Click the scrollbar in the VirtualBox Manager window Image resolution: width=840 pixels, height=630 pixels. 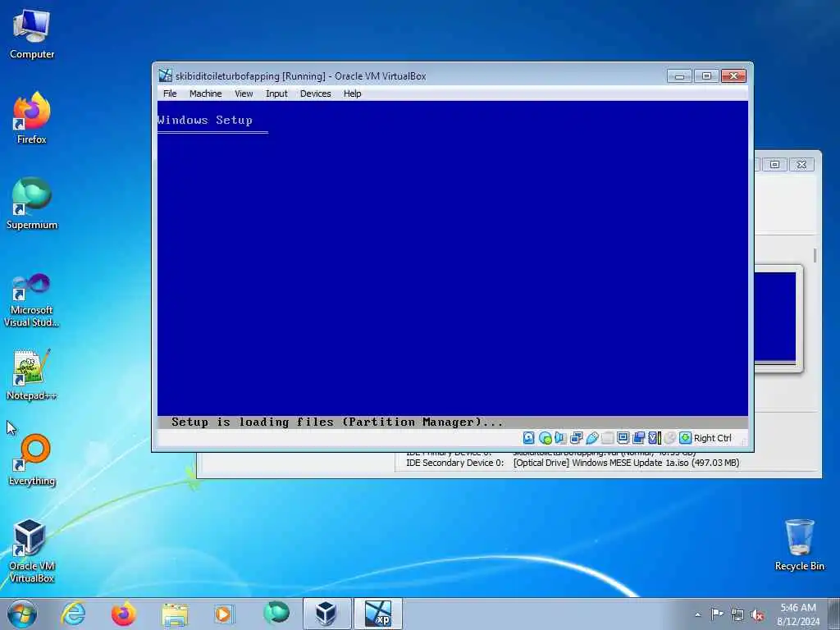[x=815, y=255]
